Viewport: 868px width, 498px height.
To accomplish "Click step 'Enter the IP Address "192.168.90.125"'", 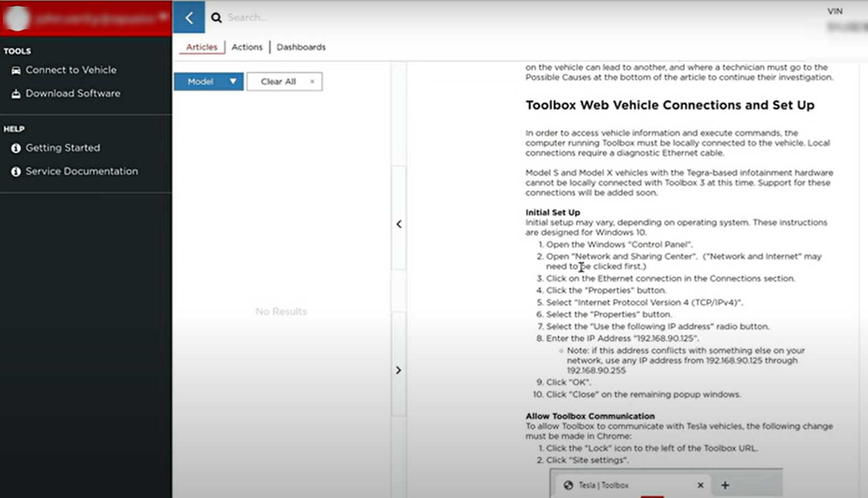I will tap(622, 338).
